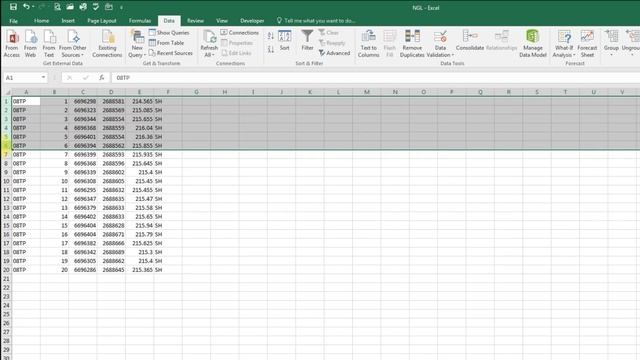Open the Refresh All dropdown
The width and height of the screenshot is (640, 360).
[x=209, y=44]
